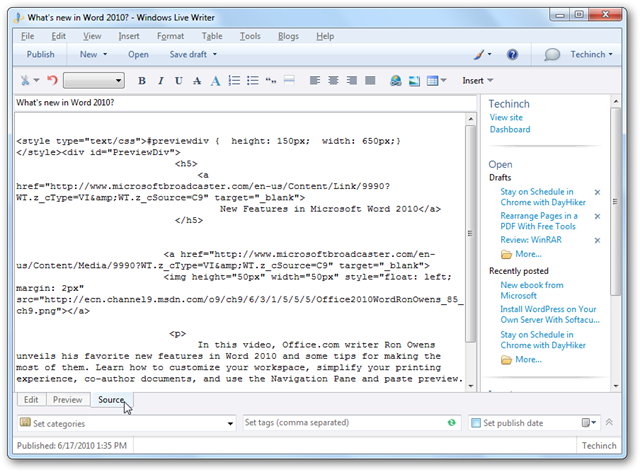This screenshot has width=640, height=472.
Task: Apply Strikethrough formatting
Action: tap(197, 81)
